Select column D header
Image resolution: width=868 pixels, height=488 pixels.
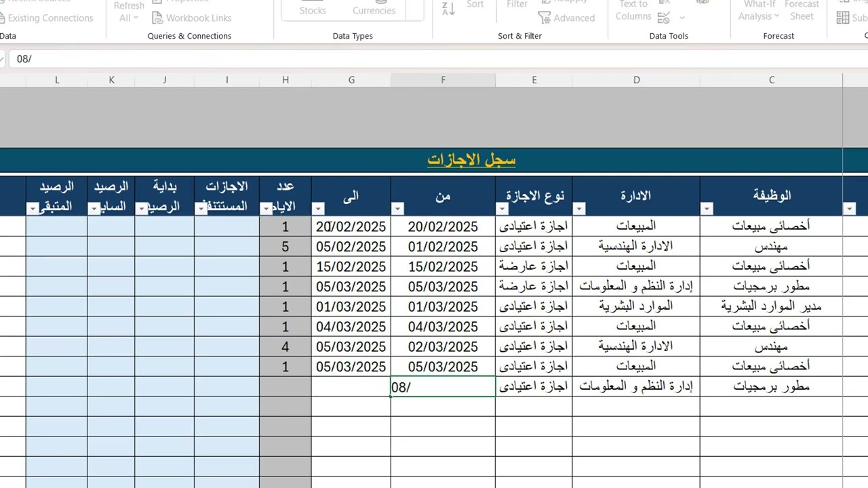pyautogui.click(x=636, y=80)
